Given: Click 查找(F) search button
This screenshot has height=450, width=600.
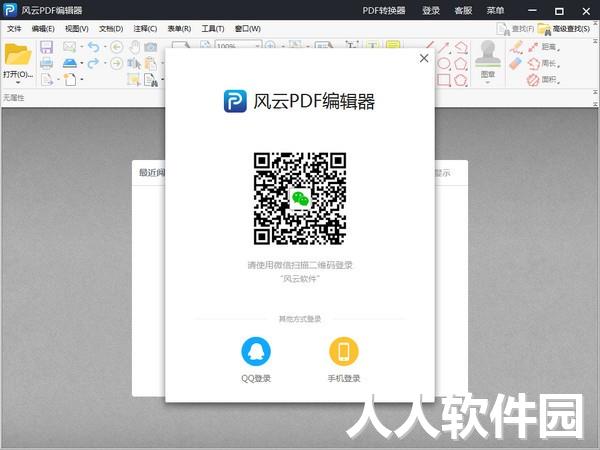Looking at the screenshot, I should (515, 29).
